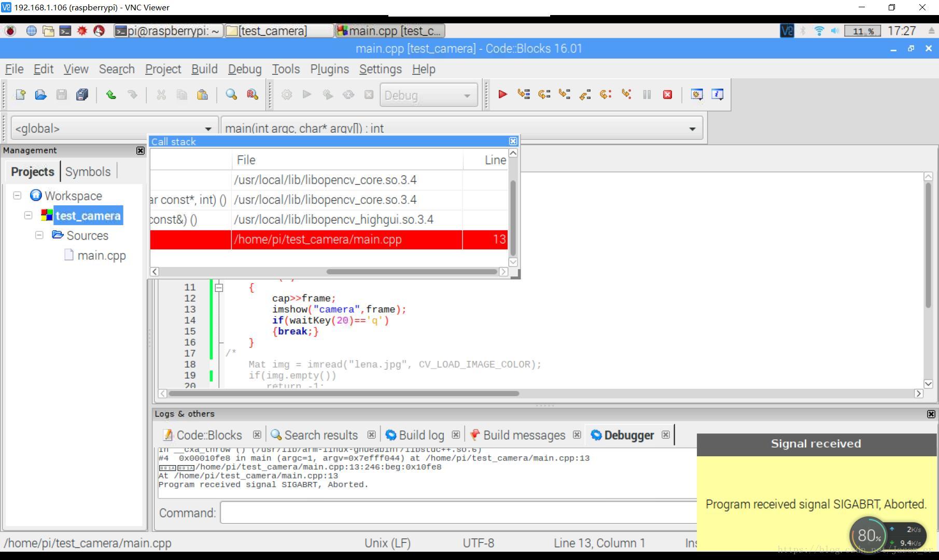This screenshot has height=560, width=939.
Task: Click the Run to cursor debug icon
Action: pyautogui.click(x=524, y=94)
